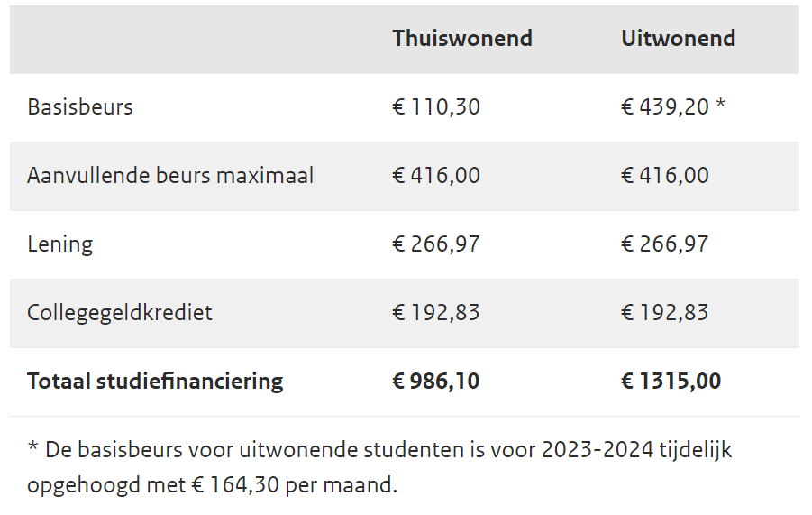The image size is (812, 515).
Task: Click the € 164,30 amount in the footnote
Action: [x=234, y=485]
